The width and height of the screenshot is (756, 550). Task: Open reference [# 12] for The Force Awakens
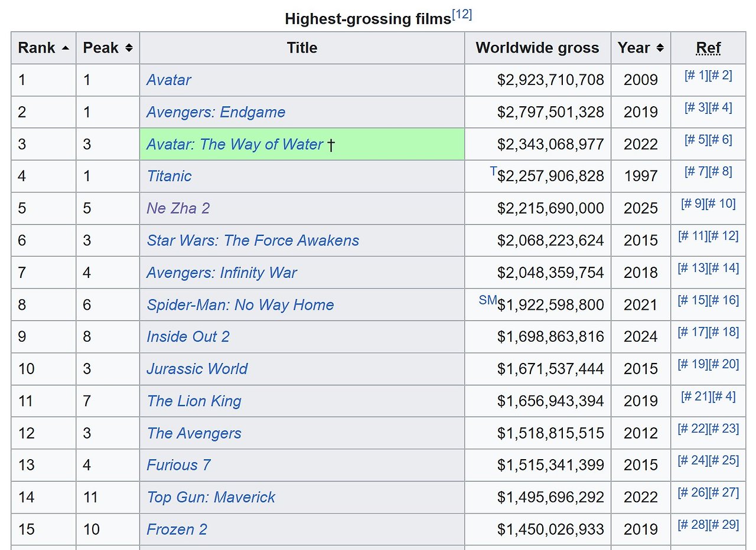[x=724, y=235]
